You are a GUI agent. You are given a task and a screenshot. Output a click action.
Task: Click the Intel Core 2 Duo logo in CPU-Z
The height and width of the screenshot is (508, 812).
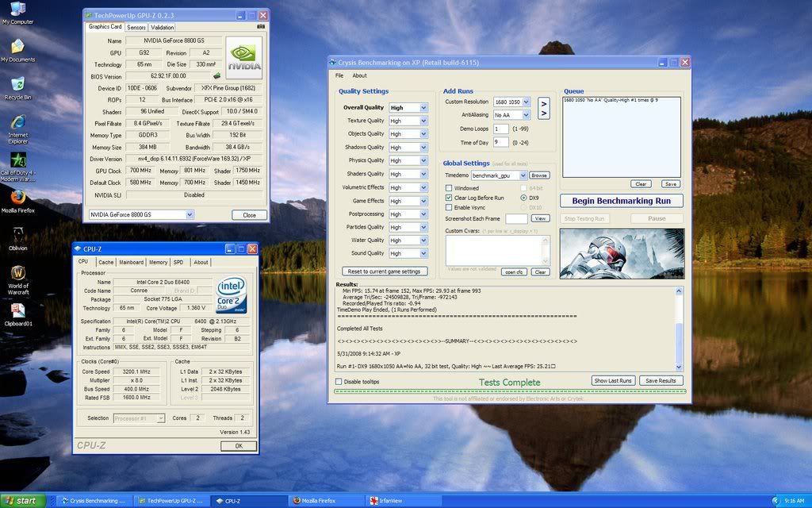(x=231, y=294)
